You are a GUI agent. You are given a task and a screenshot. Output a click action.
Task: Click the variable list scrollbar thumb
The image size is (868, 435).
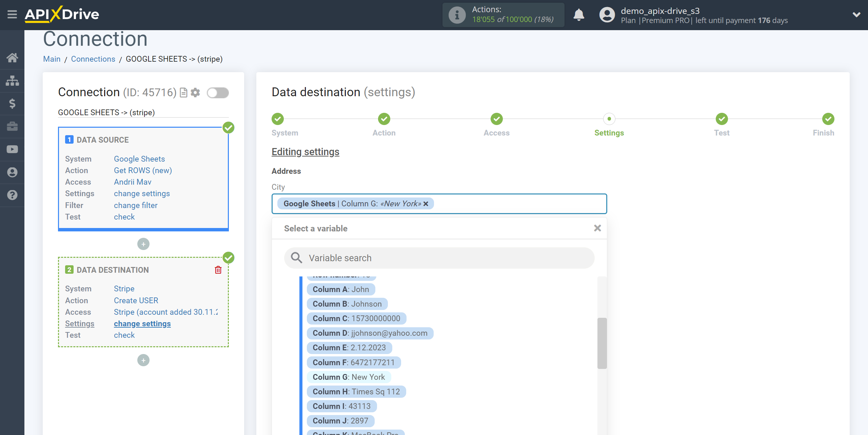pos(602,343)
